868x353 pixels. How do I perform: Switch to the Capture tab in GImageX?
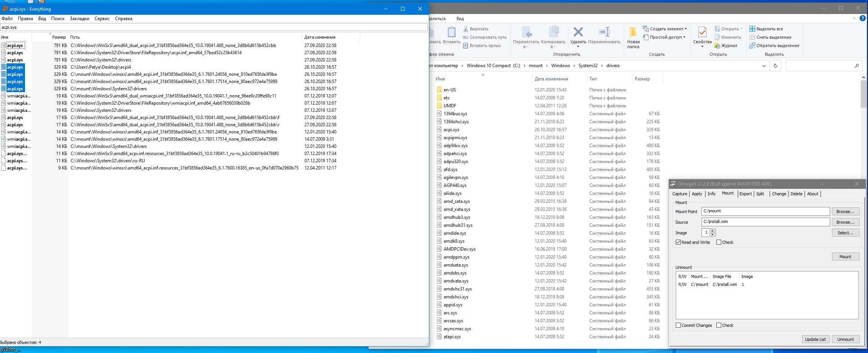click(680, 194)
